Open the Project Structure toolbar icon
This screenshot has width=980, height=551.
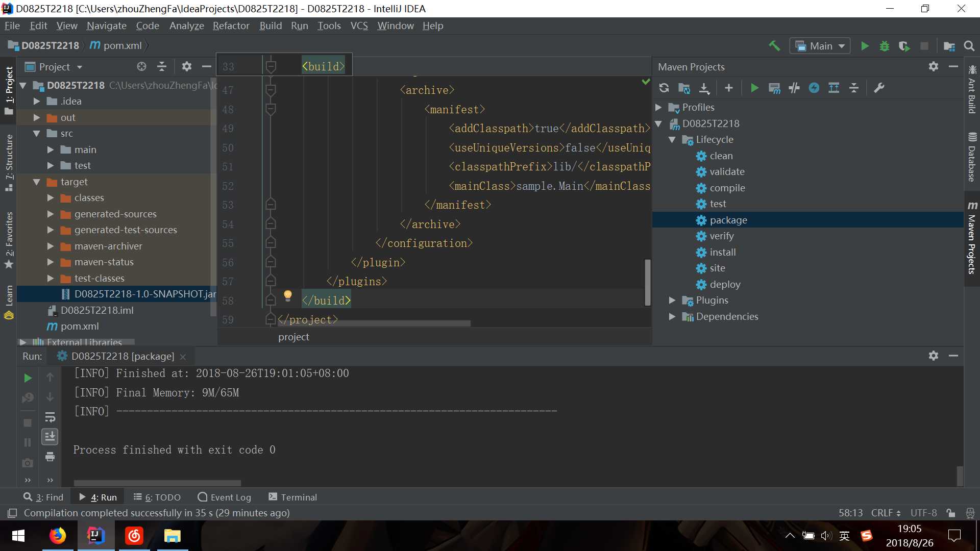[949, 46]
